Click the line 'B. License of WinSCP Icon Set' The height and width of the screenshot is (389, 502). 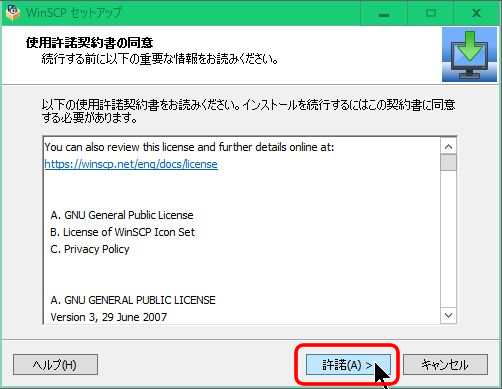tap(123, 232)
